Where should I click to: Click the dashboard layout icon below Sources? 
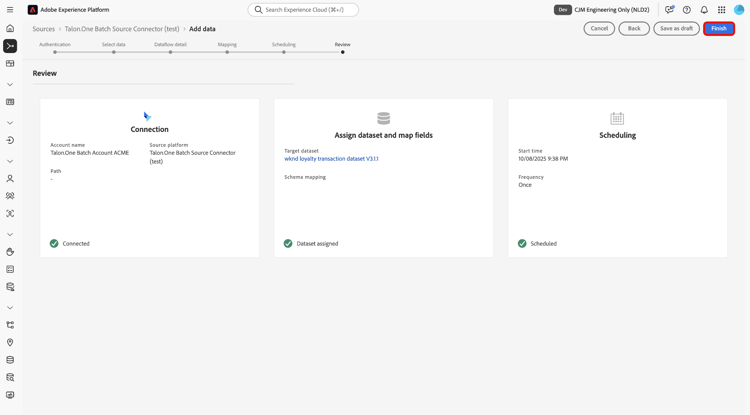(x=10, y=64)
